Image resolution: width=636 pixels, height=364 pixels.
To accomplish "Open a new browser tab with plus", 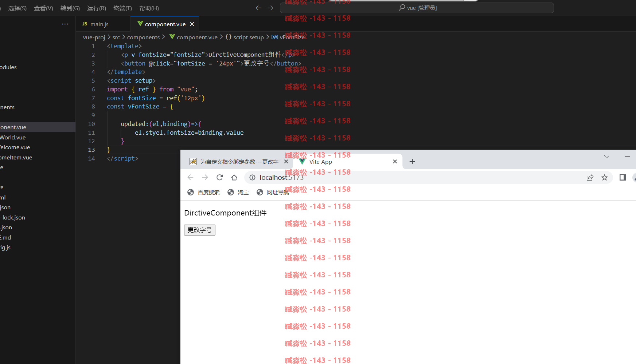I will point(412,162).
